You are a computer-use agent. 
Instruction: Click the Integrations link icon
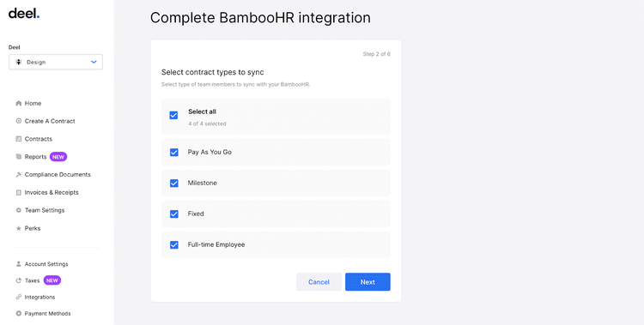point(19,297)
